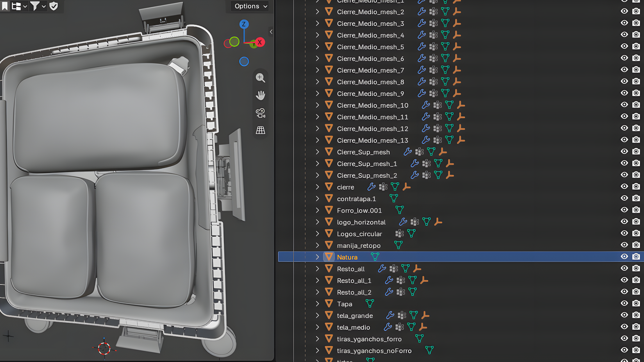Hide Natura with its eye toggle
The width and height of the screenshot is (644, 362).
click(624, 256)
